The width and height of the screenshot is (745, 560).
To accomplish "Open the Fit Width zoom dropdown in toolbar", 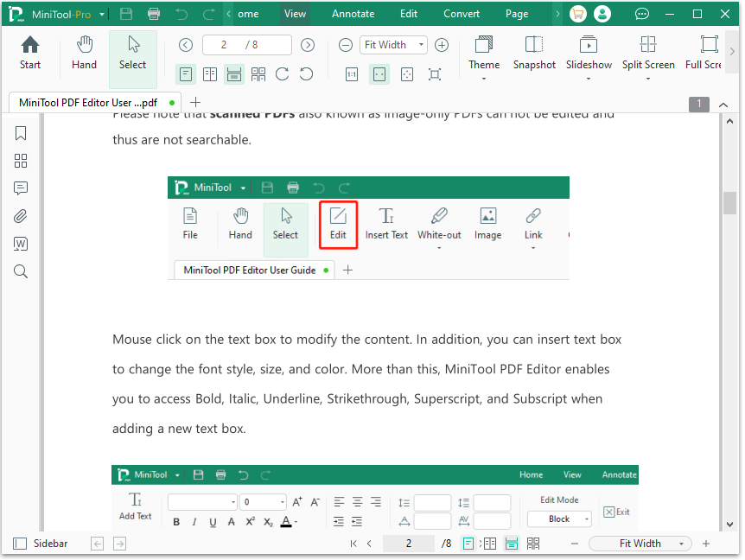I will pos(394,45).
